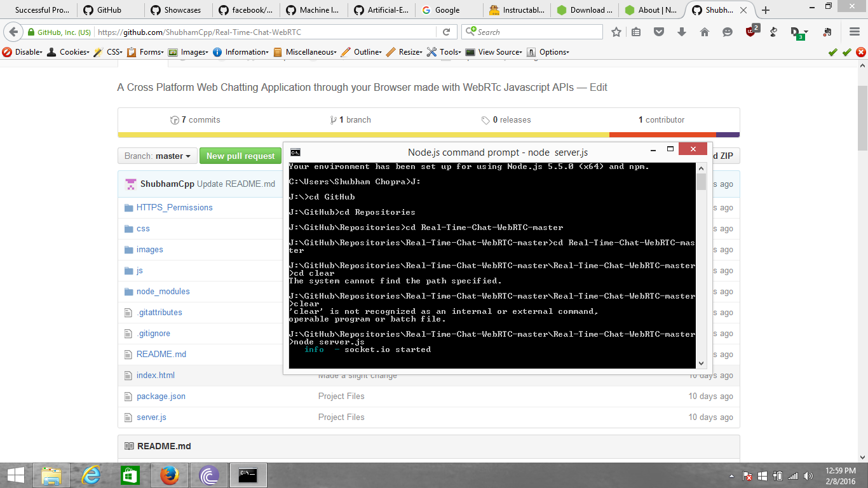Click the red error indicator in Web Developer toolbar
The width and height of the screenshot is (868, 488).
coord(860,52)
